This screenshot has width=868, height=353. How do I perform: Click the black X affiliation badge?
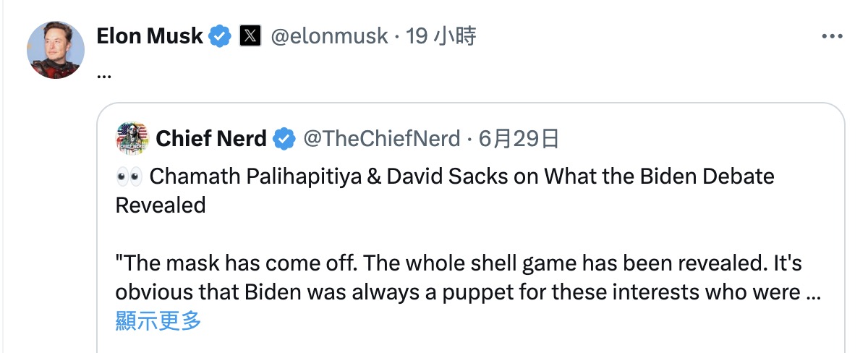click(x=250, y=36)
